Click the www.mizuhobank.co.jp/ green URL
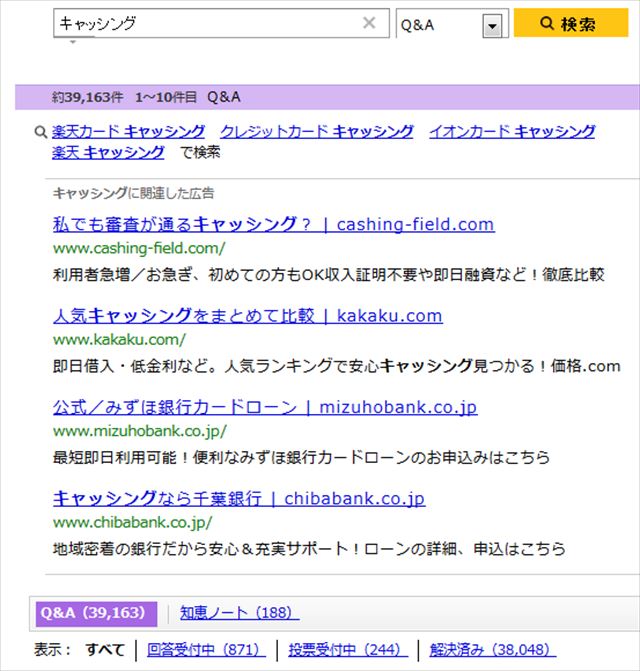Image resolution: width=640 pixels, height=671 pixels. [x=139, y=431]
